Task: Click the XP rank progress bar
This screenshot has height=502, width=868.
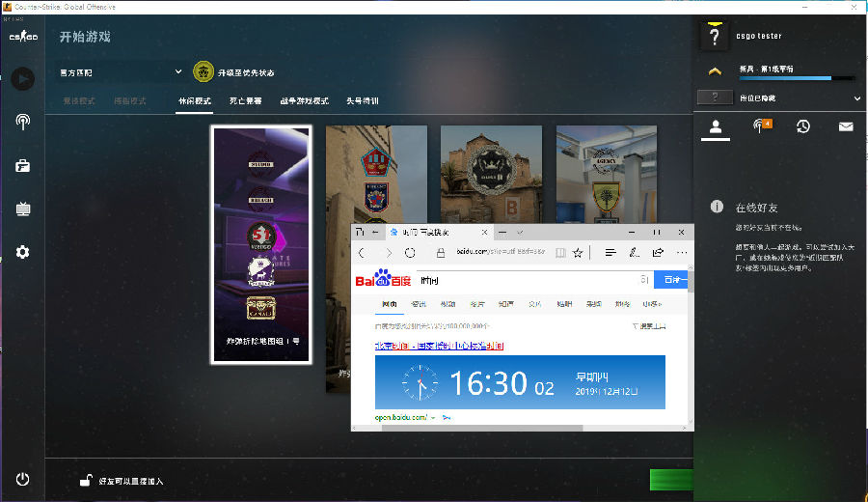Action: (x=798, y=78)
